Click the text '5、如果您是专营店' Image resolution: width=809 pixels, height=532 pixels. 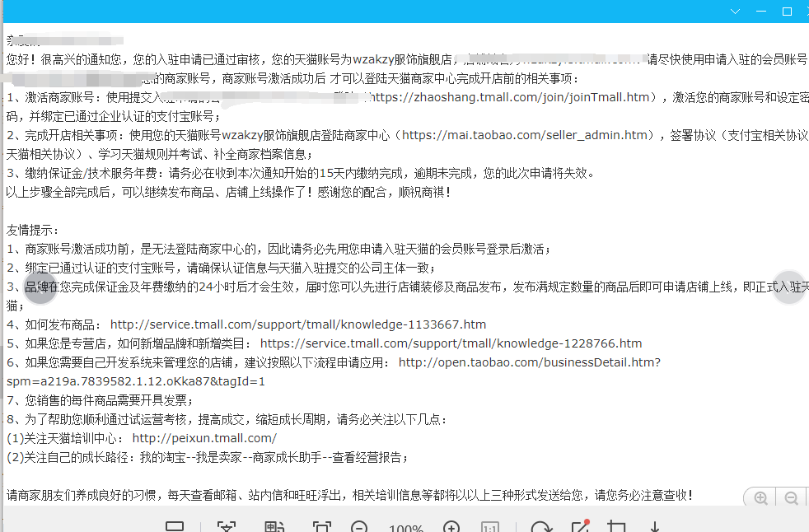59,343
